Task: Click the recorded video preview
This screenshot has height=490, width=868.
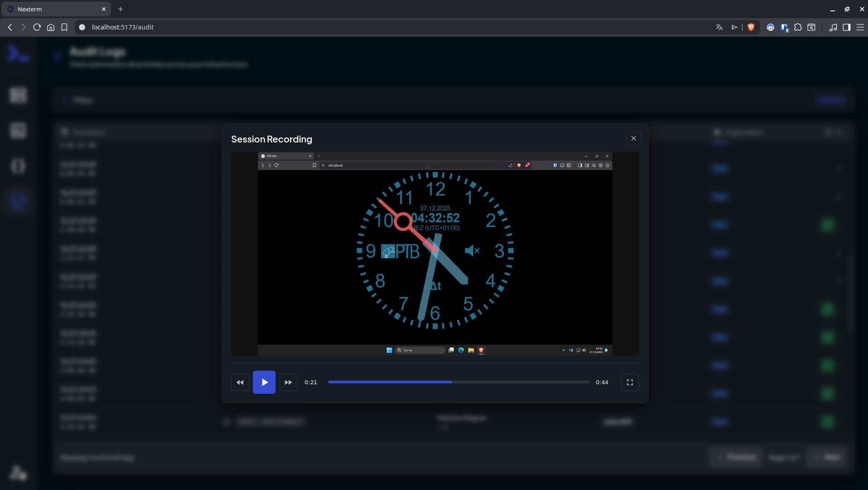Action: coord(435,253)
